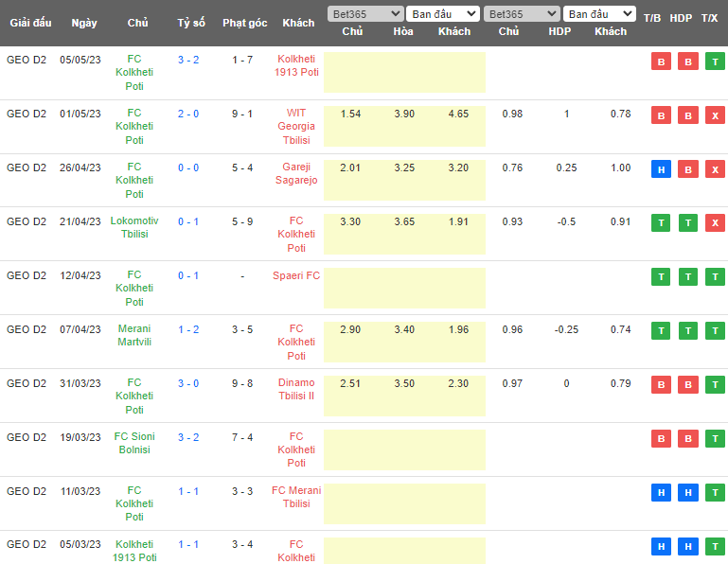This screenshot has width=728, height=564.
Task: Expand the Ban đầu dropdown above the handicap columns
Action: point(599,14)
